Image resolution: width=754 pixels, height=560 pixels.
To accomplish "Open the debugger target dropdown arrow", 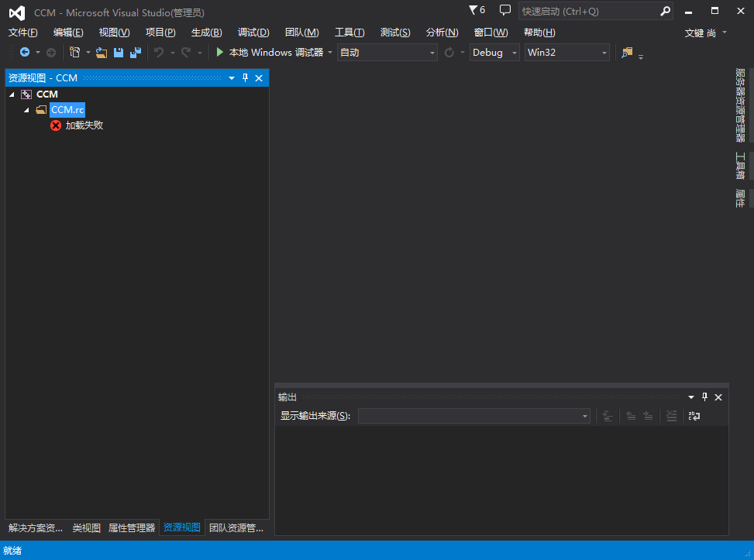I will point(330,53).
